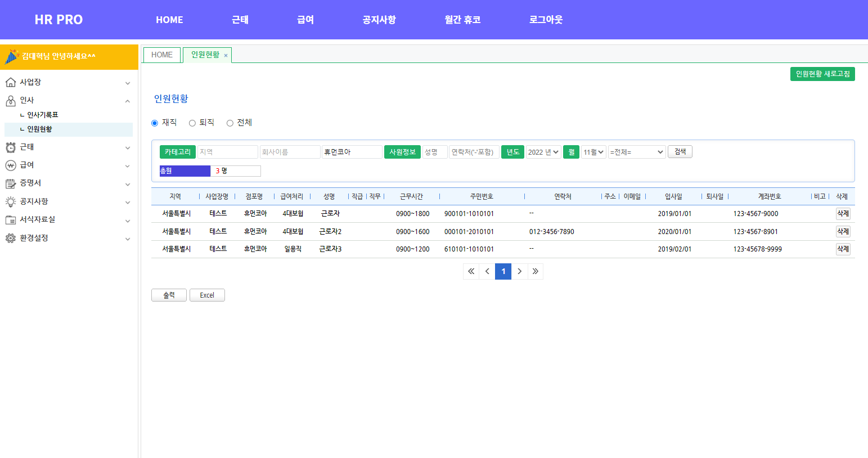This screenshot has width=868, height=458.
Task: Expand the 서식자료실 sidebar chevron
Action: tap(128, 221)
